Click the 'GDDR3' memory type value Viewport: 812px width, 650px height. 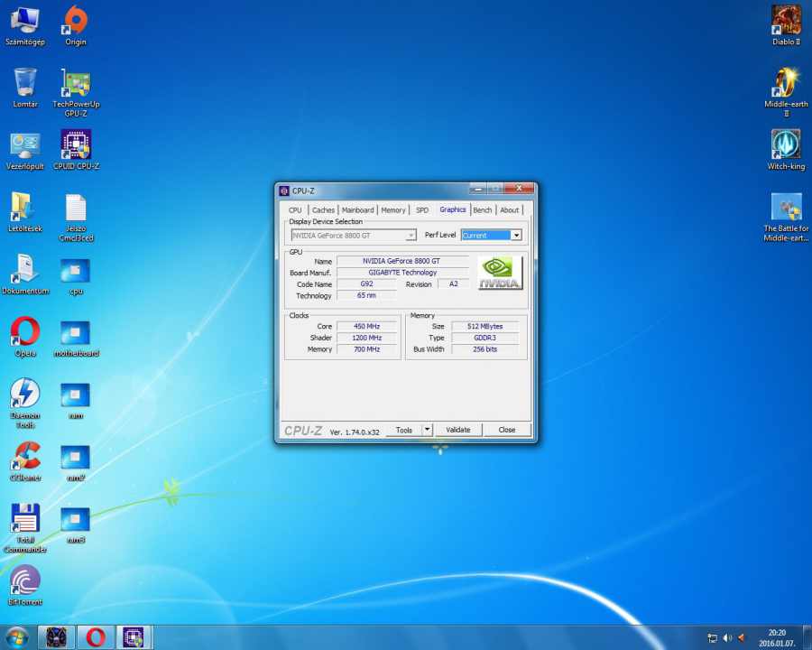484,338
